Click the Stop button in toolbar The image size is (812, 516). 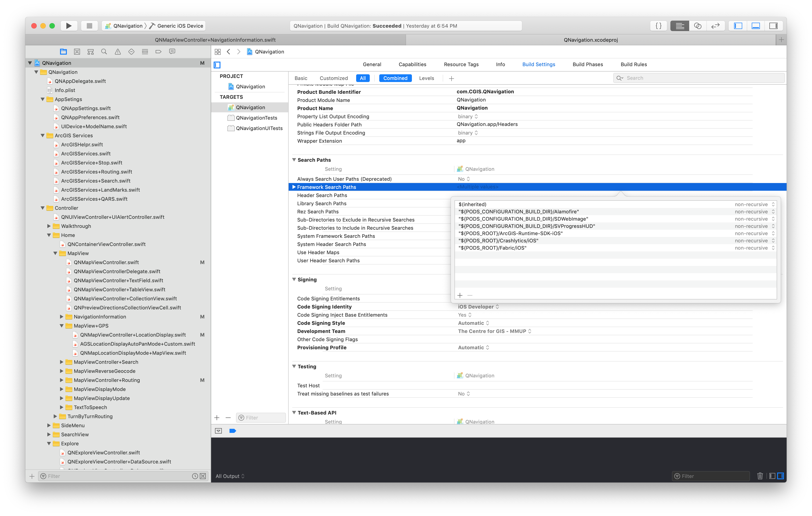[89, 26]
